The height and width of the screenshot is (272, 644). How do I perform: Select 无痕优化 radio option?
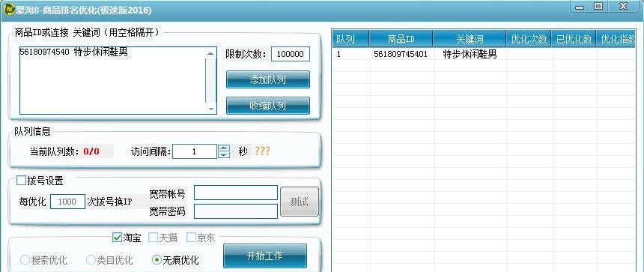(157, 260)
